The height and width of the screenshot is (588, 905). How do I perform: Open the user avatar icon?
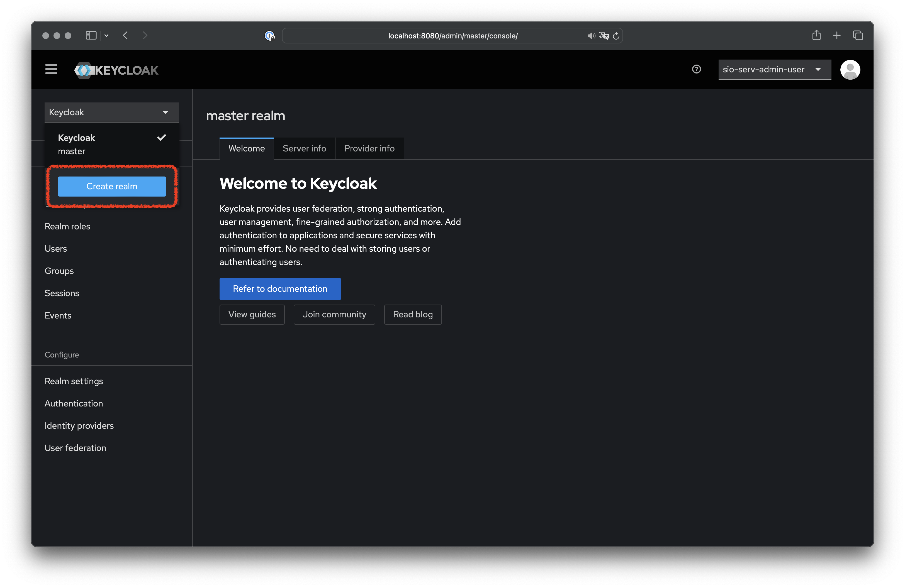[850, 70]
